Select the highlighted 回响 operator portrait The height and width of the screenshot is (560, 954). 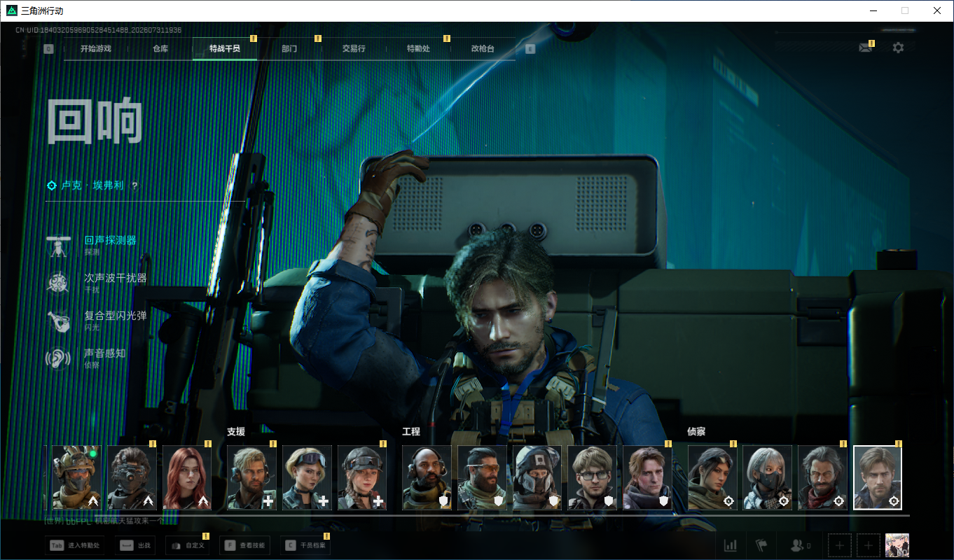click(x=878, y=477)
